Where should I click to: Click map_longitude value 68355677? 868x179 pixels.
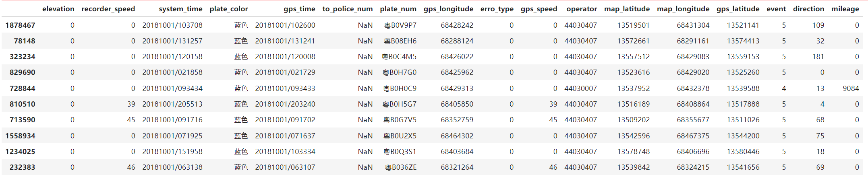pos(693,120)
